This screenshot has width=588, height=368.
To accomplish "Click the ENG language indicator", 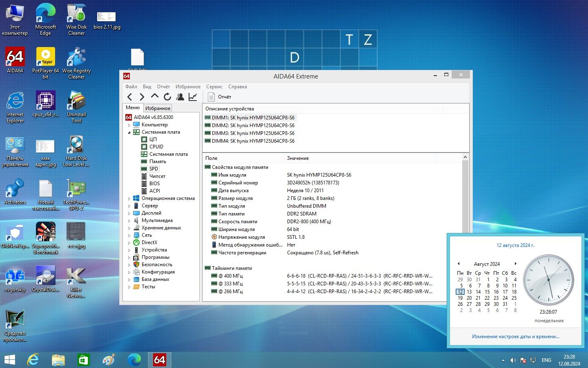I will click(546, 360).
